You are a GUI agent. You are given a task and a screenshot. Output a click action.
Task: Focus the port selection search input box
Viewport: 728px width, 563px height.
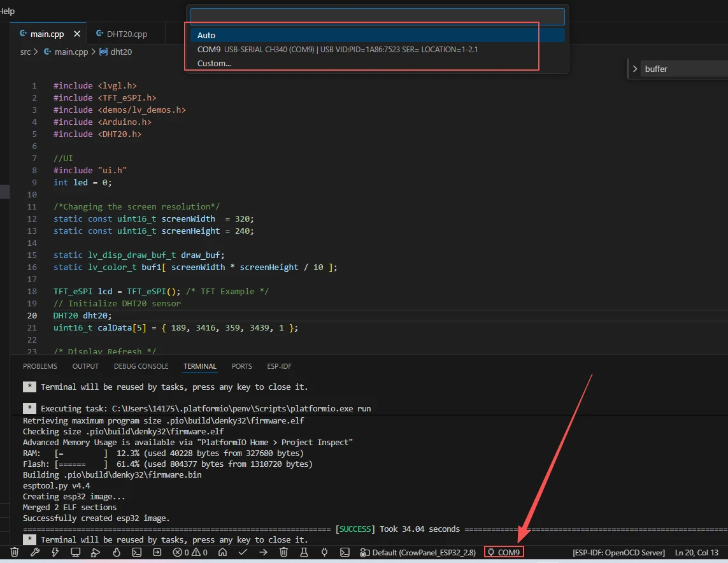pyautogui.click(x=377, y=17)
